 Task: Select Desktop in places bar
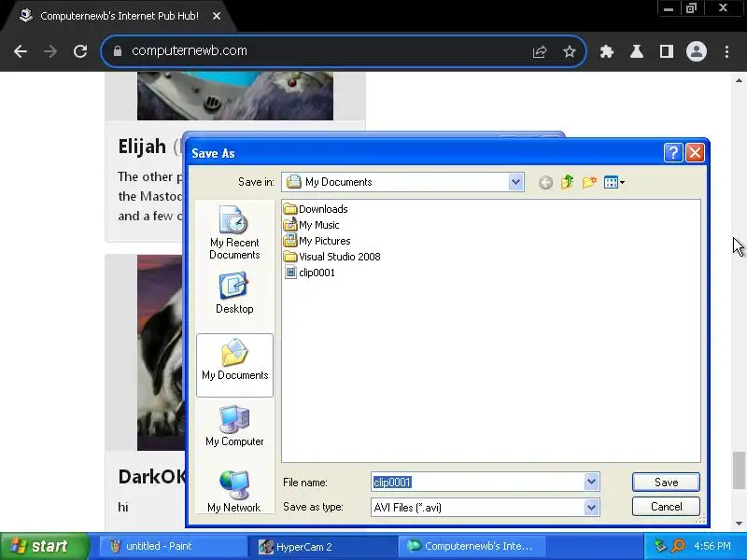tap(234, 293)
